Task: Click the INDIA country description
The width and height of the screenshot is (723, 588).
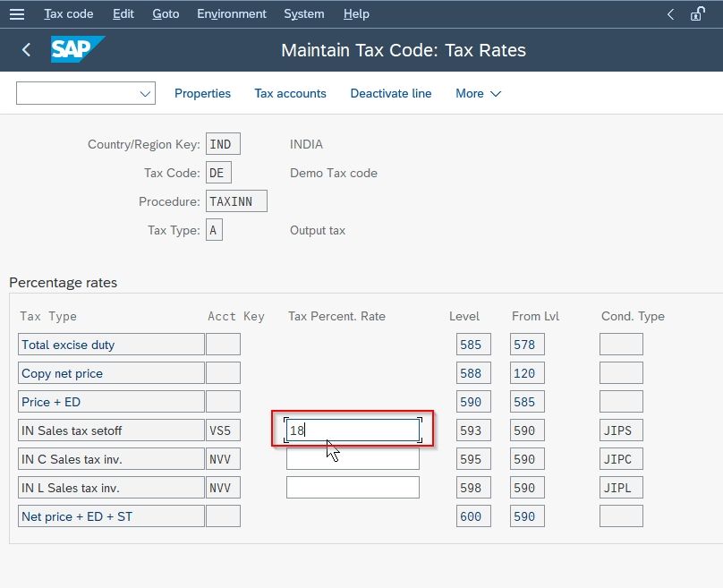Action: point(306,144)
